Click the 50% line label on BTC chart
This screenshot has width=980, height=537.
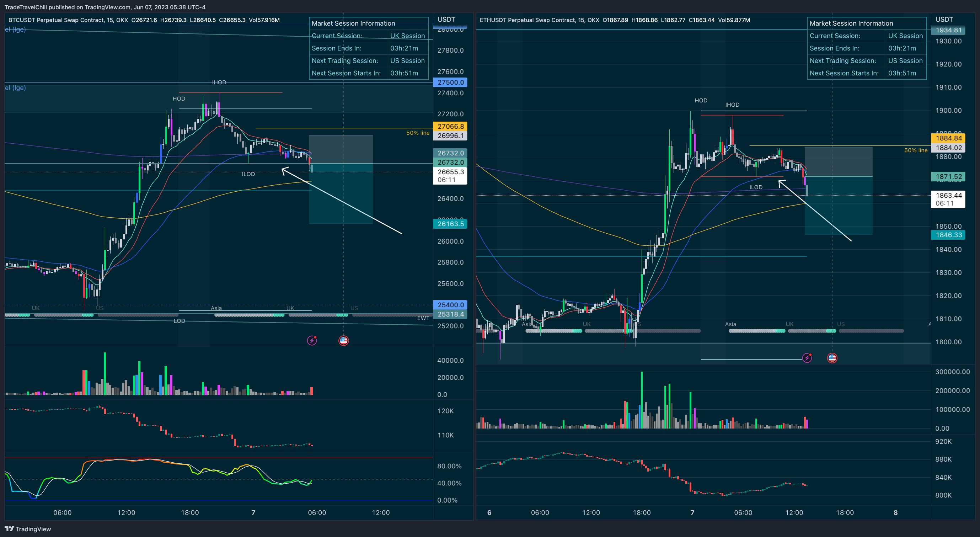pyautogui.click(x=418, y=133)
